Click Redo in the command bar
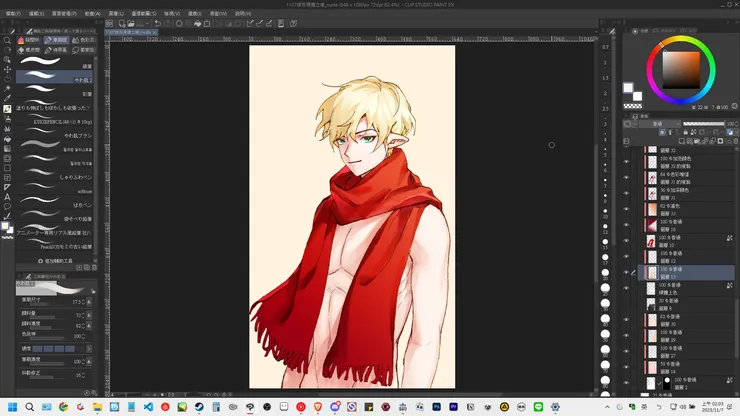The height and width of the screenshot is (416, 740). 167,23
